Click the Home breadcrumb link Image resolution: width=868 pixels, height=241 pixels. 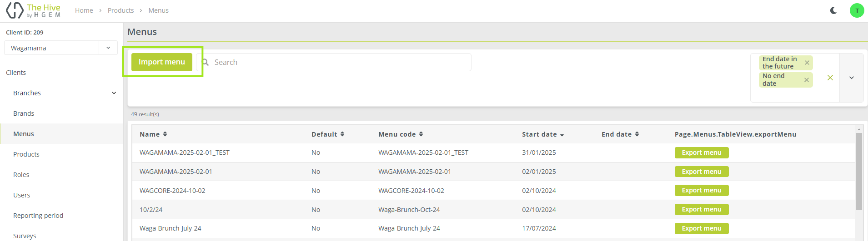pos(84,10)
